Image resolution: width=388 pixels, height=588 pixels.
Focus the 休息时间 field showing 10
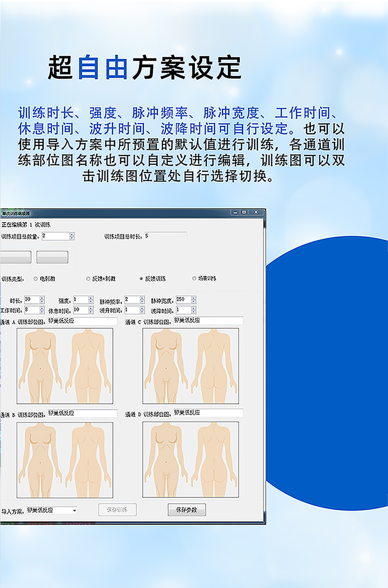coord(81,310)
